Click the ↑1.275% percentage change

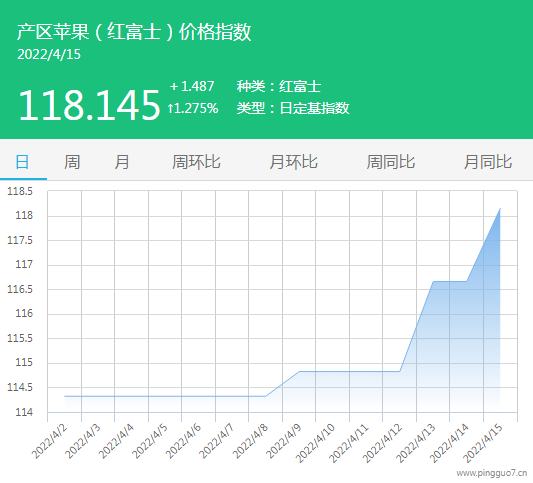pyautogui.click(x=193, y=108)
